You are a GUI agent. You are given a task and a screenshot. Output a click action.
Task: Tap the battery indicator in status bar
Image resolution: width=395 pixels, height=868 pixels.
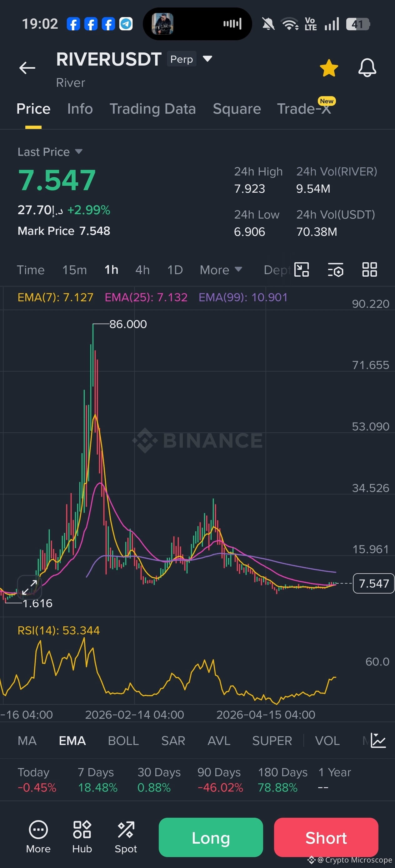click(358, 24)
